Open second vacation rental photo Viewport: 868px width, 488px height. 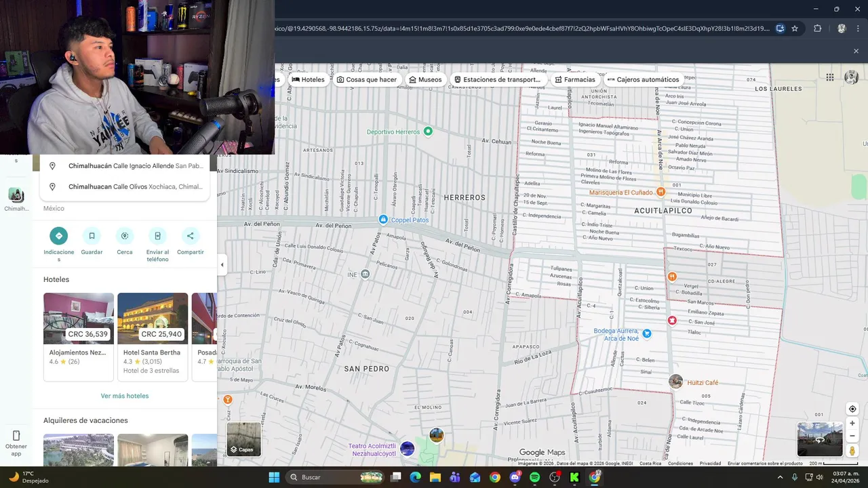[x=153, y=450]
